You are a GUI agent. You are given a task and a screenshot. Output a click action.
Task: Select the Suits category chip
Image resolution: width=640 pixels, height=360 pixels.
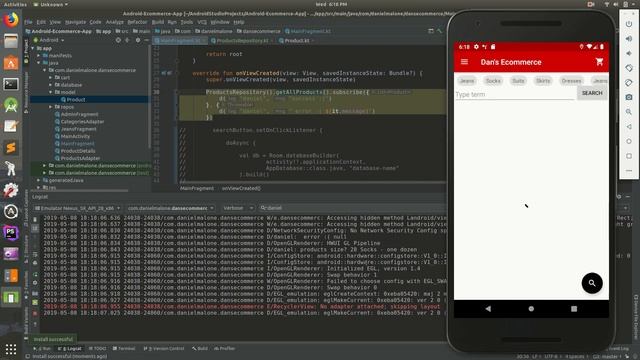[518, 81]
